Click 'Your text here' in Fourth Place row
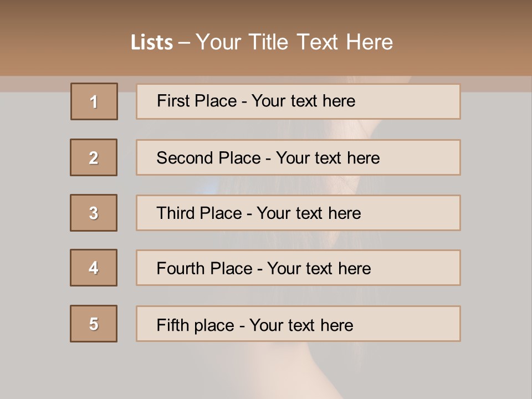The width and height of the screenshot is (532, 399). (x=319, y=269)
